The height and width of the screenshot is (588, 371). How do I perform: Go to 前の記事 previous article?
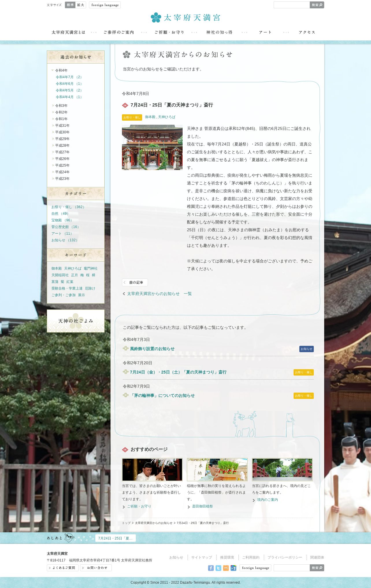[x=135, y=282]
